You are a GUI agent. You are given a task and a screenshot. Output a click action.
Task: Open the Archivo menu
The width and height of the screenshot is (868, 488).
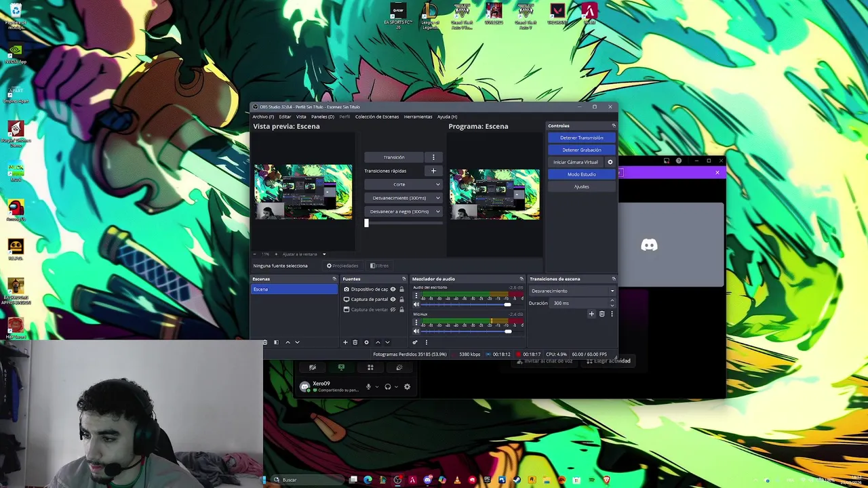point(263,117)
